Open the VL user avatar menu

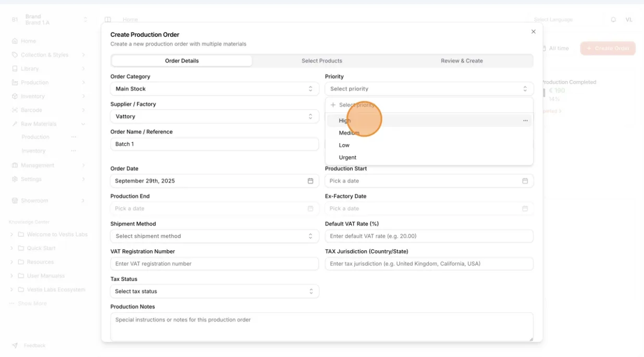pos(629,20)
